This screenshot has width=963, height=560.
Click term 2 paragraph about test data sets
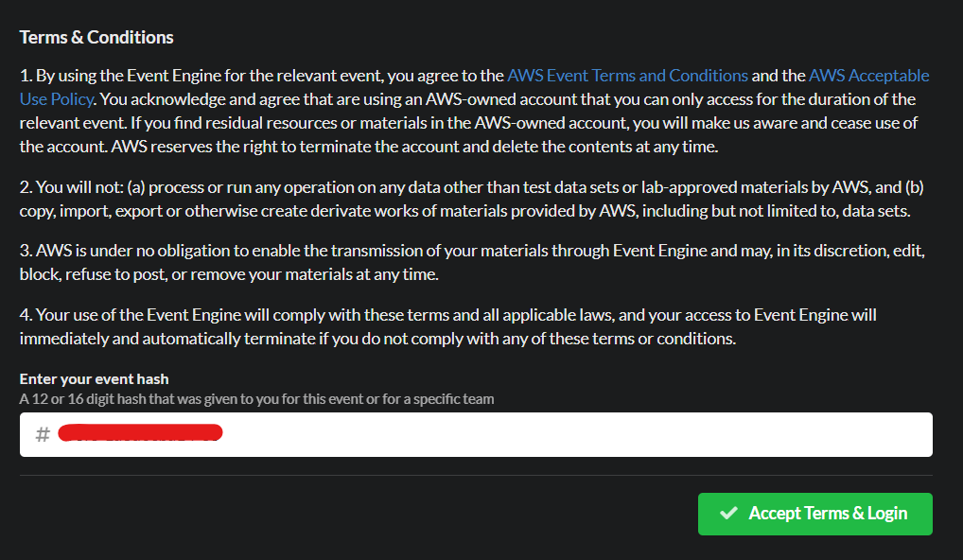(x=472, y=199)
